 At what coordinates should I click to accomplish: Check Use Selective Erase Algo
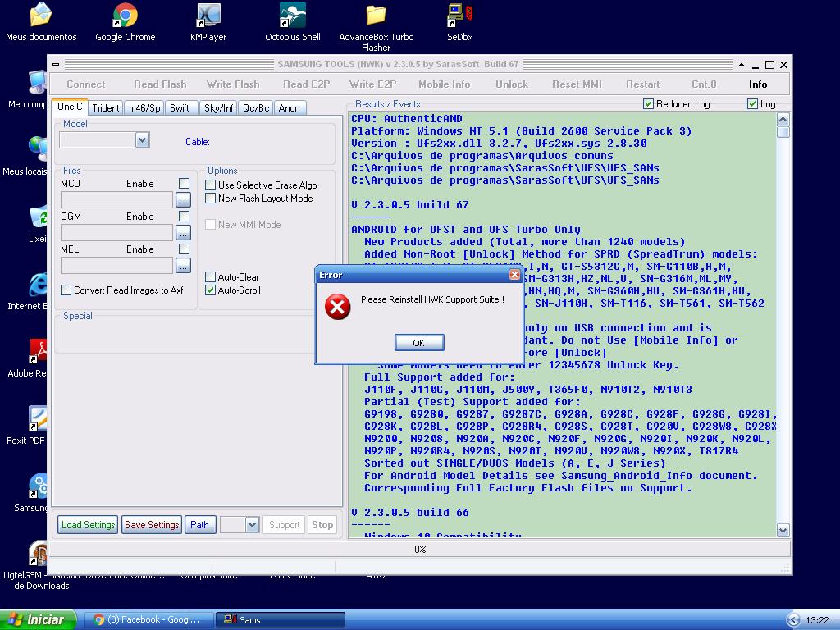[211, 185]
